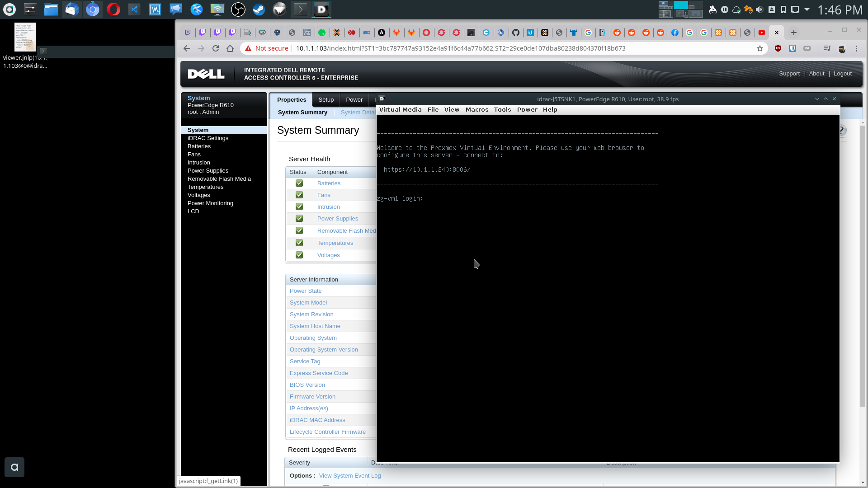
Task: Bookmark this page with the star icon
Action: [760, 48]
